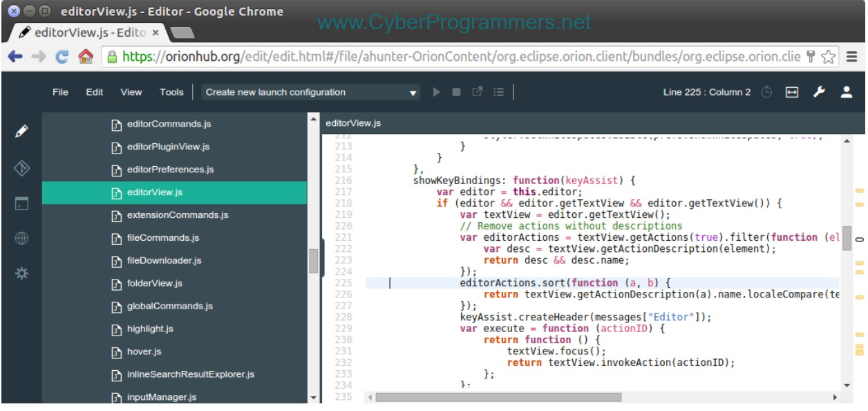Open deployed app external link icon

pyautogui.click(x=476, y=92)
